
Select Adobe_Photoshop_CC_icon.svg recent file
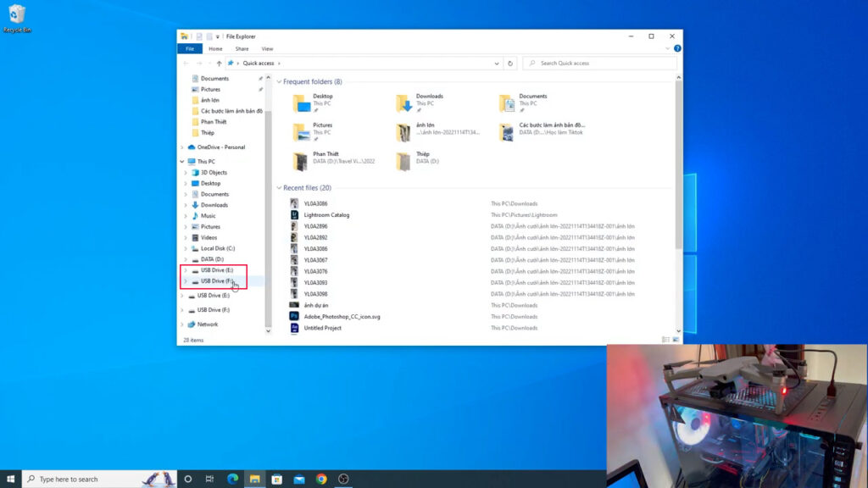click(x=342, y=317)
